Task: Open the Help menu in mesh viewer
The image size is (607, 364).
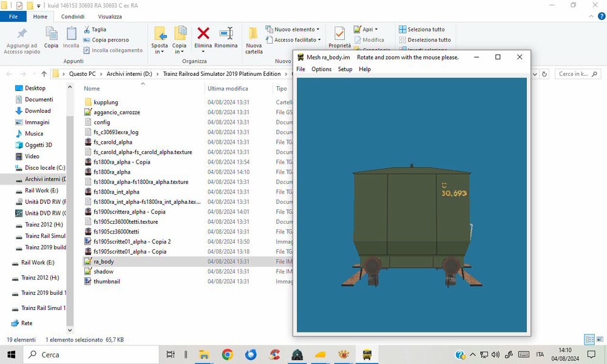Action: click(x=365, y=69)
